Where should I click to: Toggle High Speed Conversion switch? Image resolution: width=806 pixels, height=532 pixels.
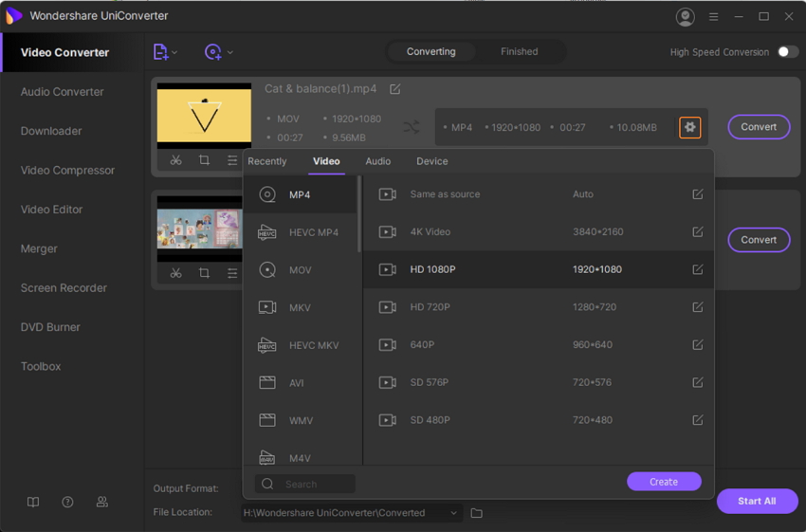[x=788, y=52]
